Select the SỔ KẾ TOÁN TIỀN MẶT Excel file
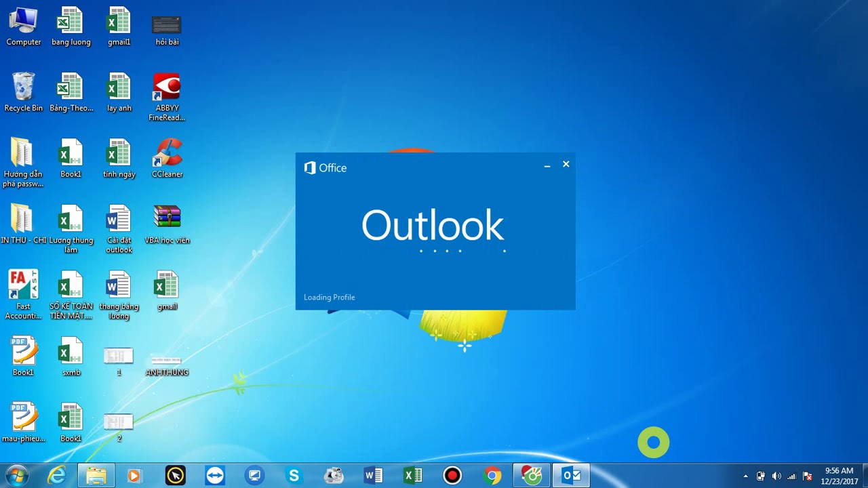868x488 pixels. [71, 296]
